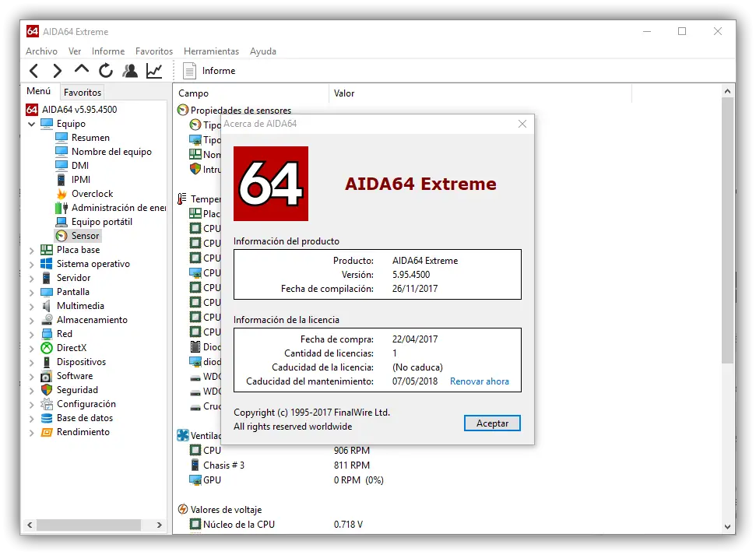This screenshot has height=555, width=756.
Task: Open the Archivo menu
Action: pos(41,51)
